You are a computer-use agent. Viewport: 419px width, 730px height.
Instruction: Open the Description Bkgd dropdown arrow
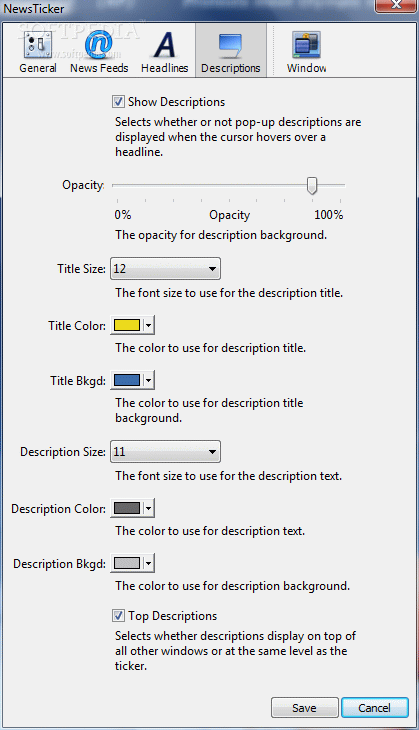pyautogui.click(x=149, y=563)
